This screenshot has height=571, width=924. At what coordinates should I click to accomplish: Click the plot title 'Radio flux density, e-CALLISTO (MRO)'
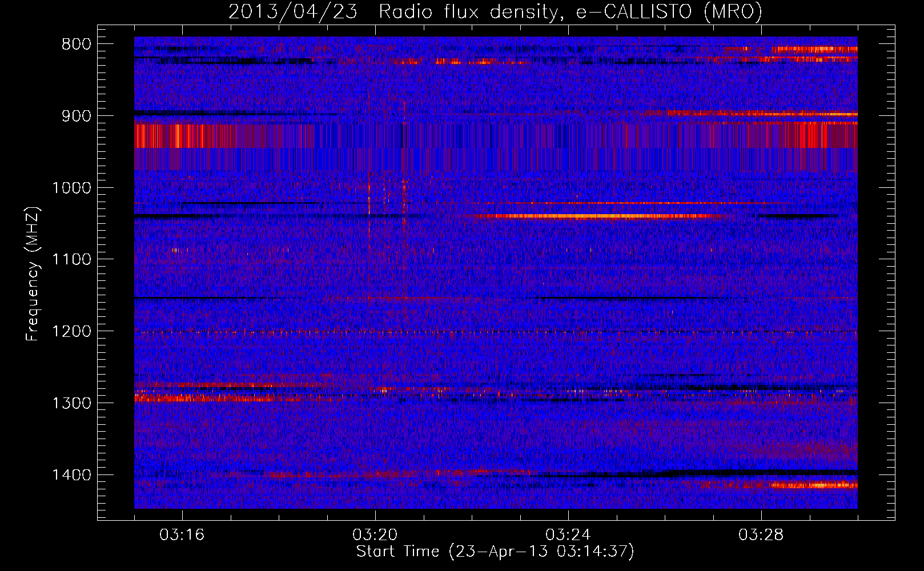click(x=570, y=12)
